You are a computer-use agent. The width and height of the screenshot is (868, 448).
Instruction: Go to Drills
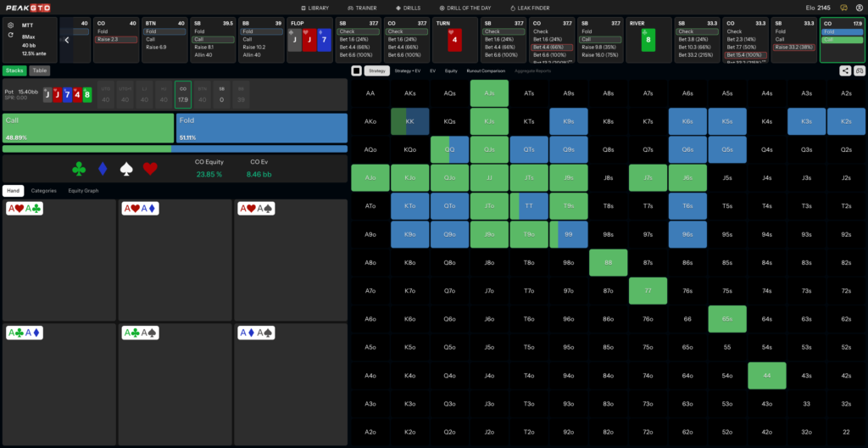point(408,8)
